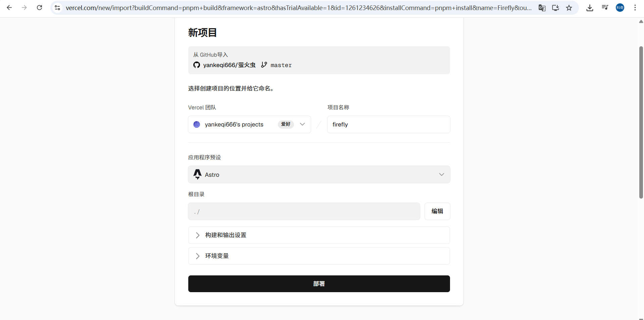Screen dimensions: 644x320
Task: Click the scrollbar up arrow
Action: [x=641, y=21]
